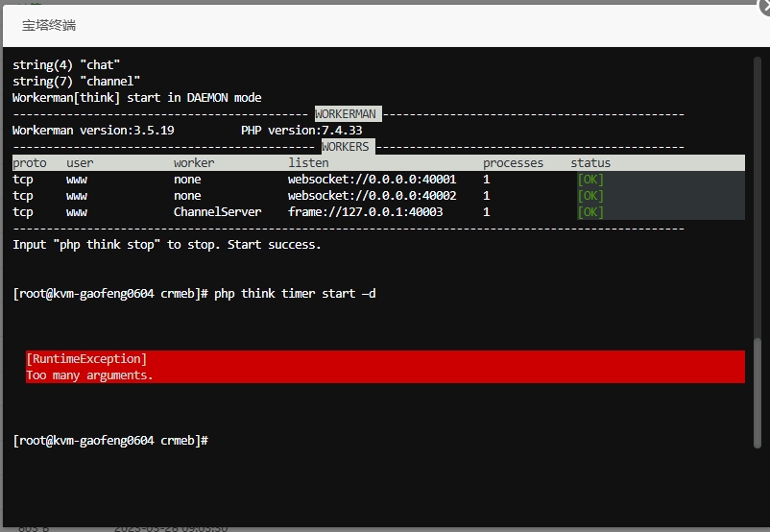The width and height of the screenshot is (770, 532).
Task: Click the 'status' column header
Action: [x=590, y=162]
